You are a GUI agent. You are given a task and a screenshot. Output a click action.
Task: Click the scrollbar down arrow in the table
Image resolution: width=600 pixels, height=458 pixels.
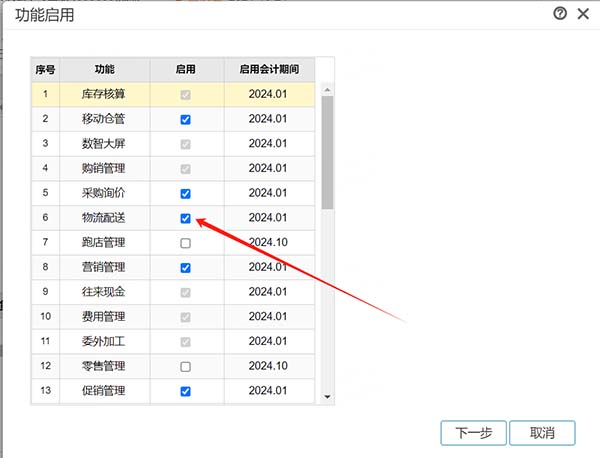tap(327, 397)
